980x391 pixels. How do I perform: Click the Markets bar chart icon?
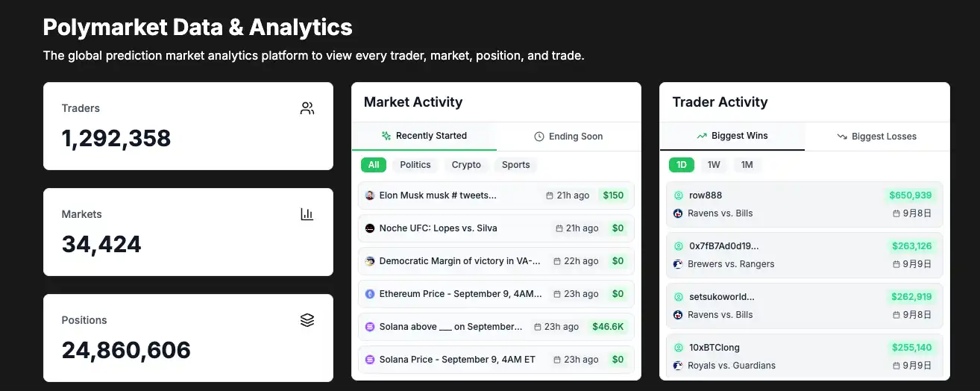pos(307,214)
